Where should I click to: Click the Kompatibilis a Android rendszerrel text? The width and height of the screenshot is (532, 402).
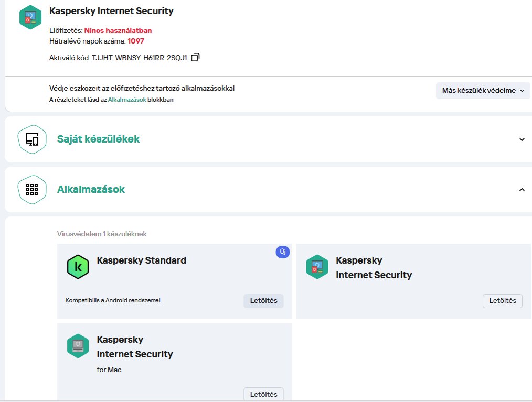[x=113, y=300]
